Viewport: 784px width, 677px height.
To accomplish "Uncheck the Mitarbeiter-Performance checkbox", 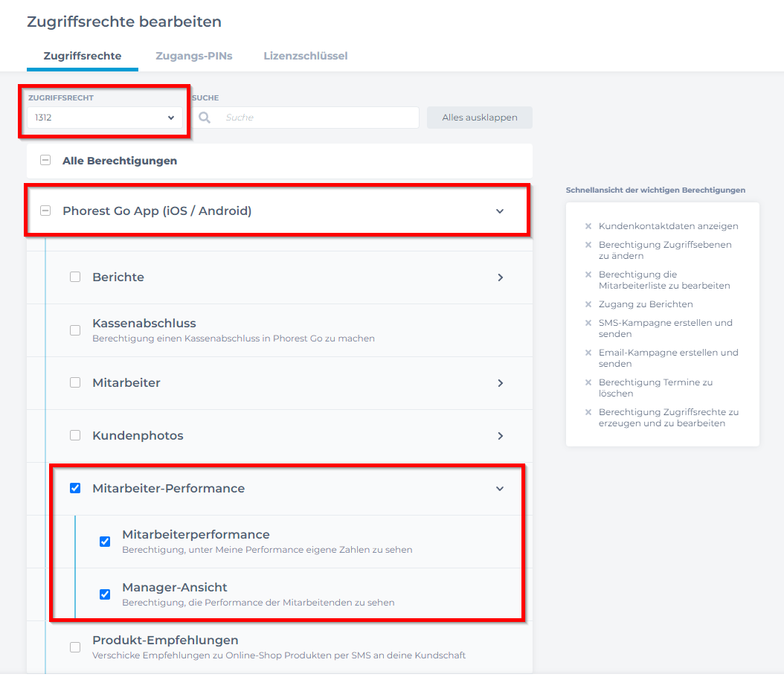I will 75,488.
